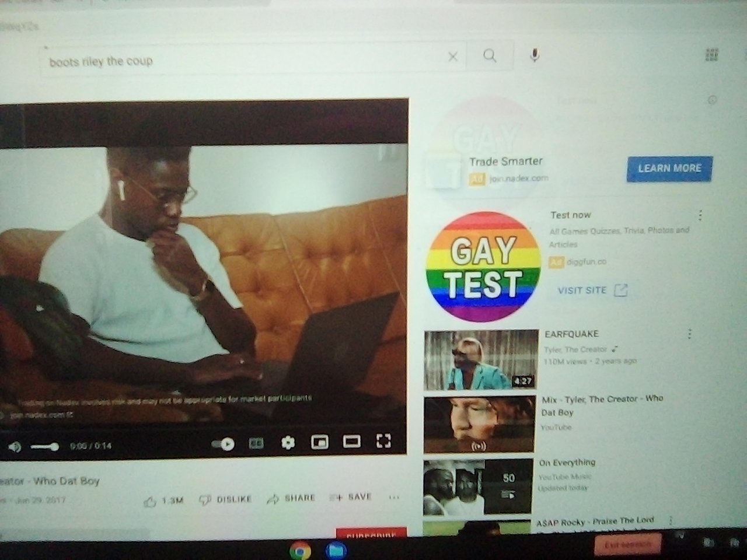Click the Exit session button on shelf
The height and width of the screenshot is (560, 747).
(x=628, y=545)
